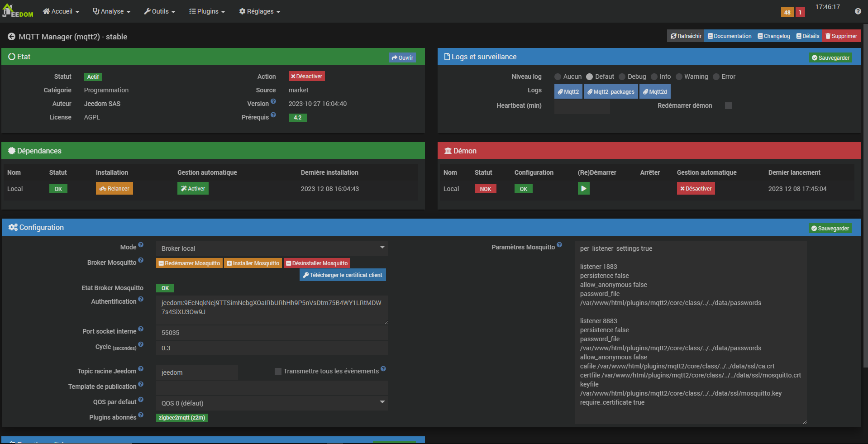The height and width of the screenshot is (444, 868).
Task: Click the orange 48 notifications badge
Action: coord(787,12)
